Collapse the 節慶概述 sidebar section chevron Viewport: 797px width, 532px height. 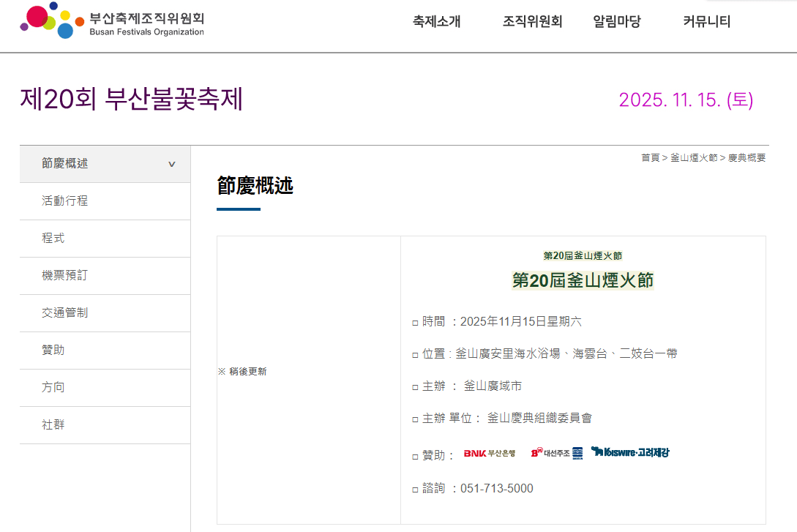[x=171, y=164]
